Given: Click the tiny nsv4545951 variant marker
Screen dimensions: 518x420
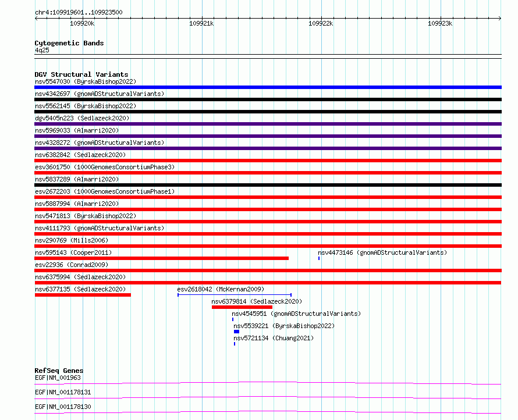Looking at the screenshot, I should (233, 319).
